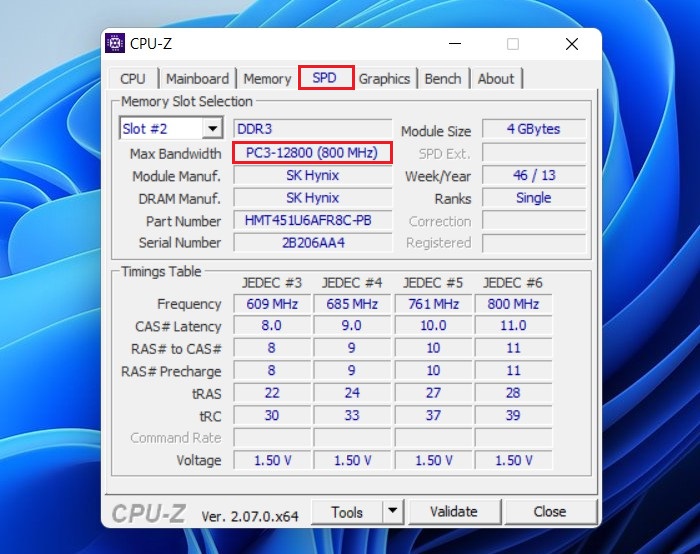Click CAS# Latency value 9.0

pyautogui.click(x=352, y=325)
